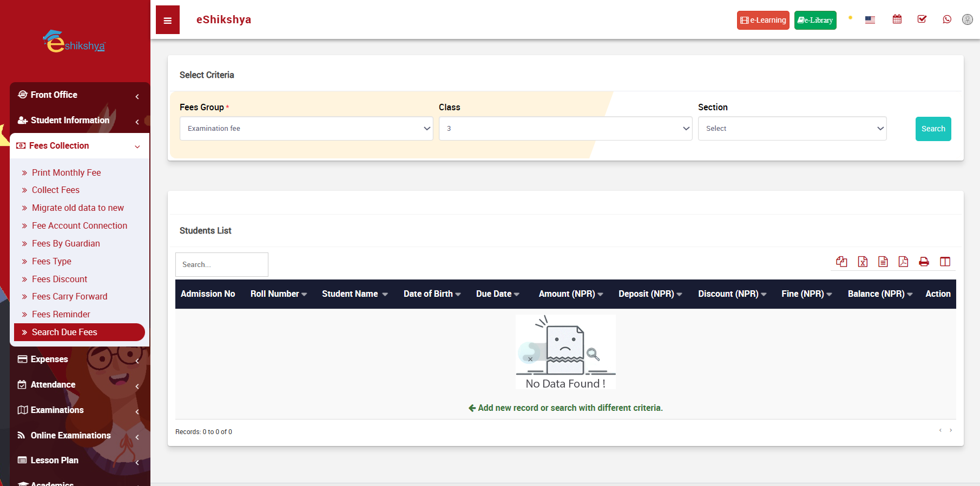Sort by Amount (NPR) column

coord(570,294)
